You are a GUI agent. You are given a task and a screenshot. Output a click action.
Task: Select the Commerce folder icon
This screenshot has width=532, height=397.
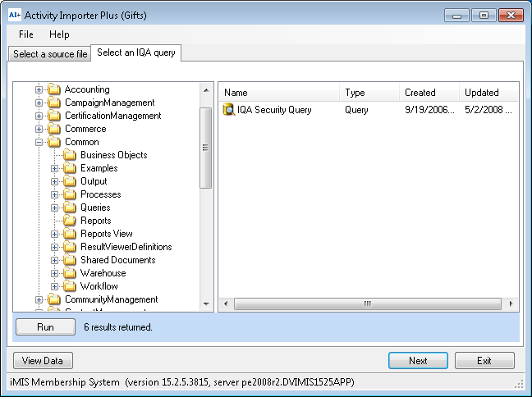[55, 129]
